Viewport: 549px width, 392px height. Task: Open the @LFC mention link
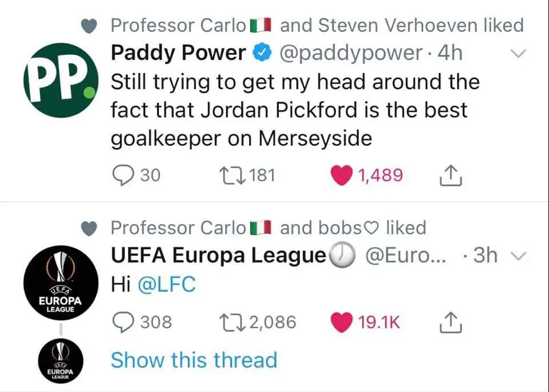pos(167,284)
